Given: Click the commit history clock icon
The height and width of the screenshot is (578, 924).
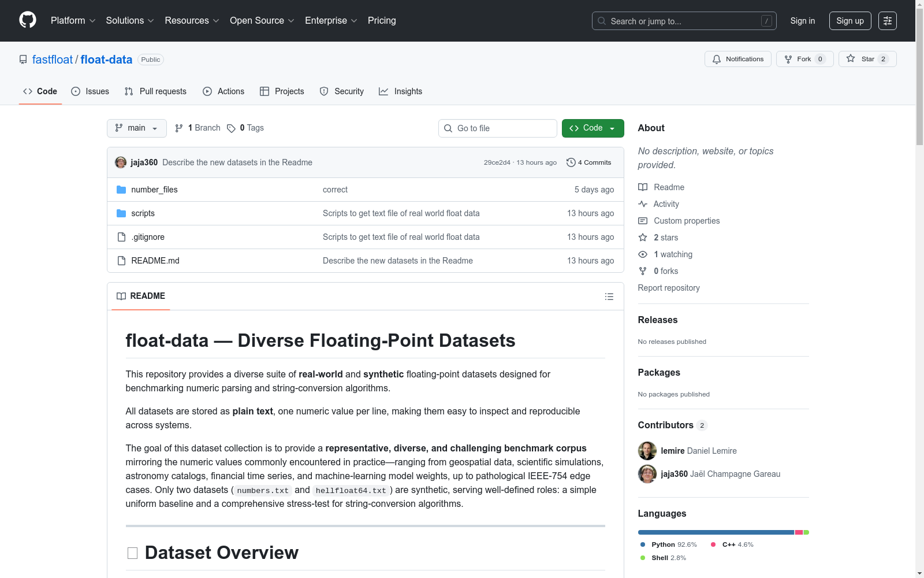Looking at the screenshot, I should [x=571, y=162].
